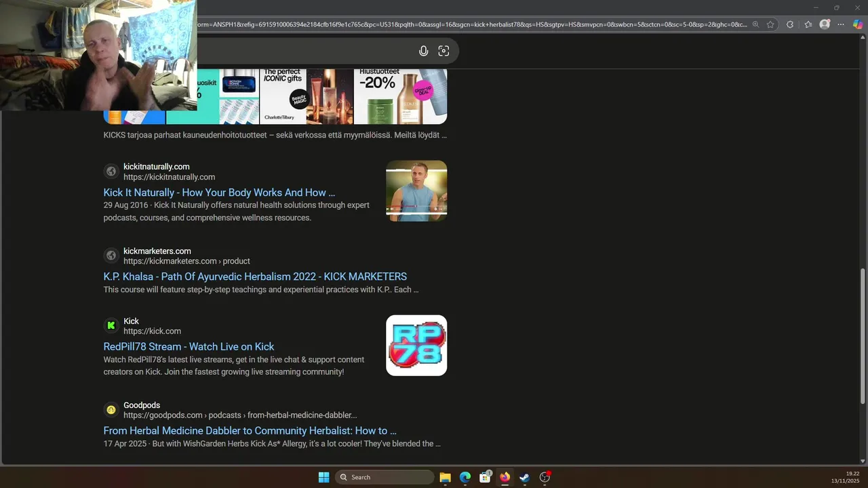868x488 pixels.
Task: Click the 'Kick' site name above kick.com
Action: click(x=131, y=321)
